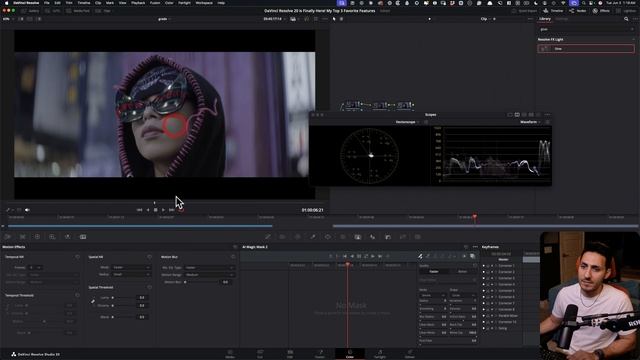Set Magic Mask quality to Better

pyautogui.click(x=462, y=271)
